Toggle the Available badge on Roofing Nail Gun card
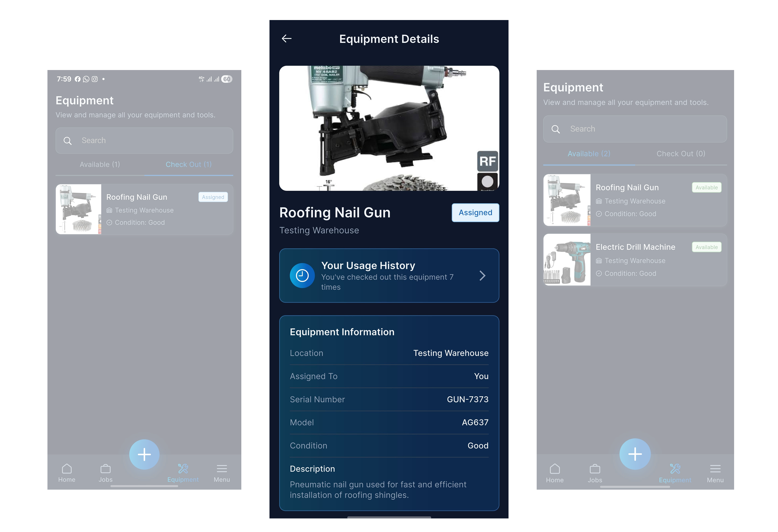 706,187
